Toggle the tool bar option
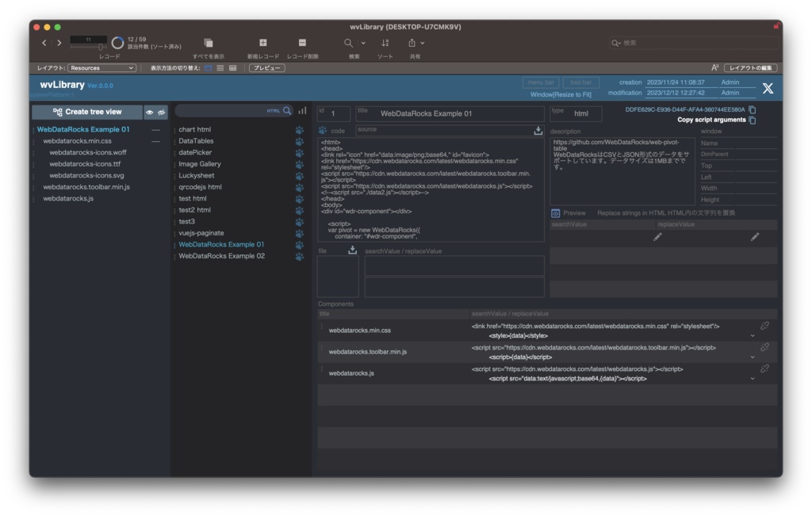The width and height of the screenshot is (812, 516). [581, 82]
